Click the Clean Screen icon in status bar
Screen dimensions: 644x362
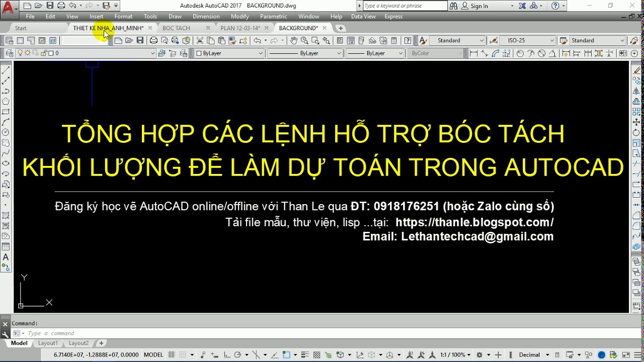point(625,355)
